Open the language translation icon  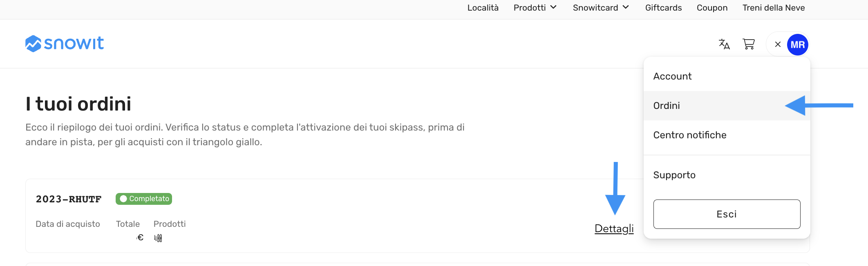(x=724, y=44)
